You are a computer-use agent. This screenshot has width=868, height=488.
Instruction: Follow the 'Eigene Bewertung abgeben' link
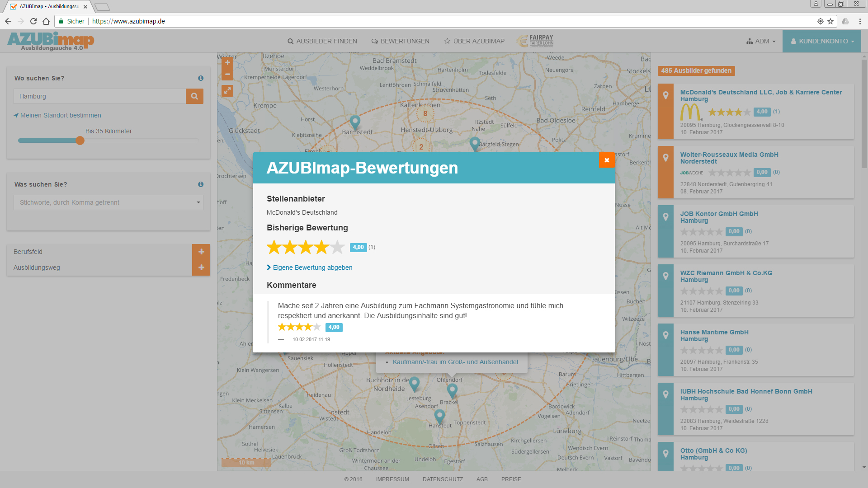pyautogui.click(x=312, y=267)
